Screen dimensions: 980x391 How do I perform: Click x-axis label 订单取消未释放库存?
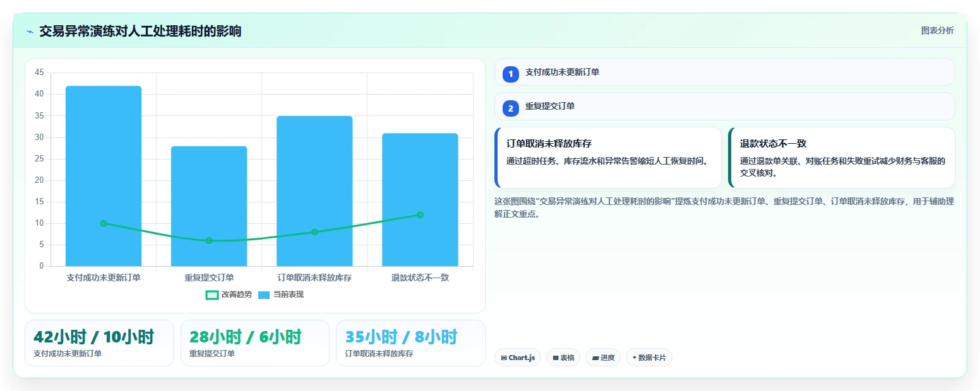314,277
